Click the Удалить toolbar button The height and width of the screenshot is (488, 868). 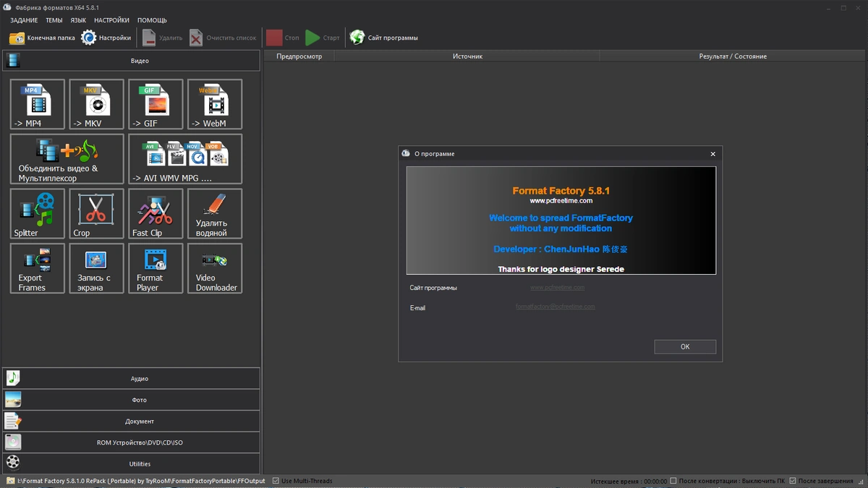[162, 38]
